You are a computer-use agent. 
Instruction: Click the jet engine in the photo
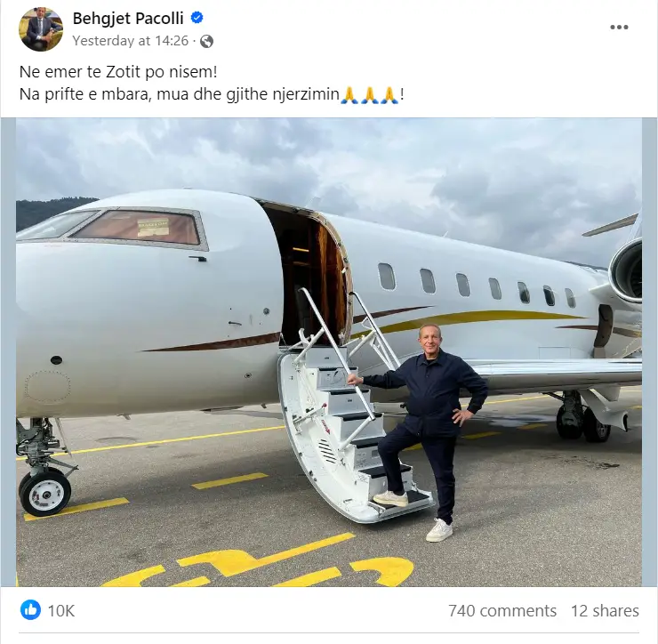point(625,270)
